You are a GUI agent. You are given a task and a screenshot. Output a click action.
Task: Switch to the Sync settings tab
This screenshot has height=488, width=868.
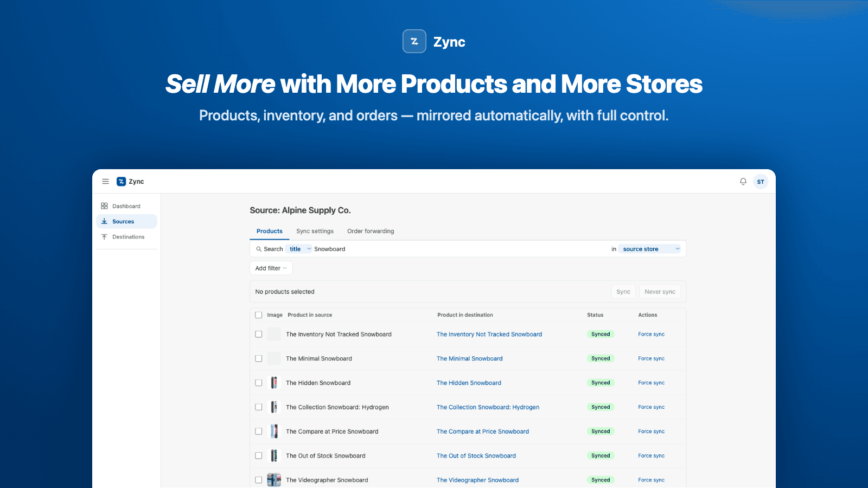(315, 231)
